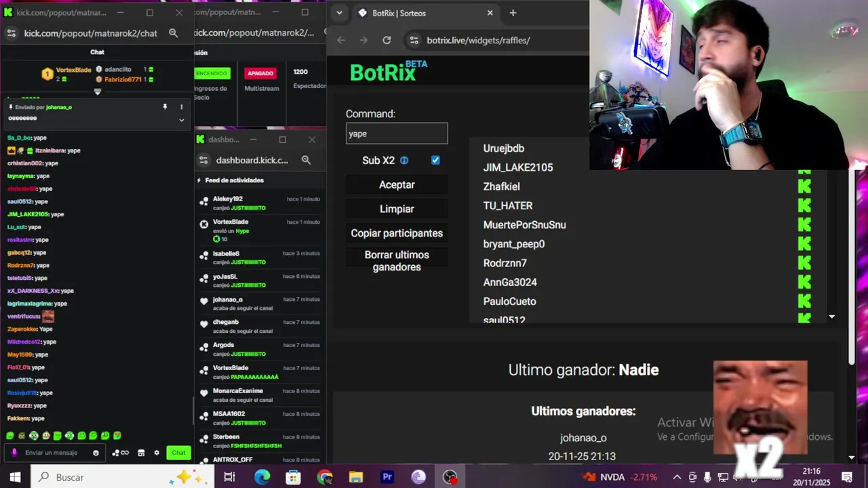Toggle the Sub X2 checkbox
This screenshot has width=868, height=488.
pos(435,160)
